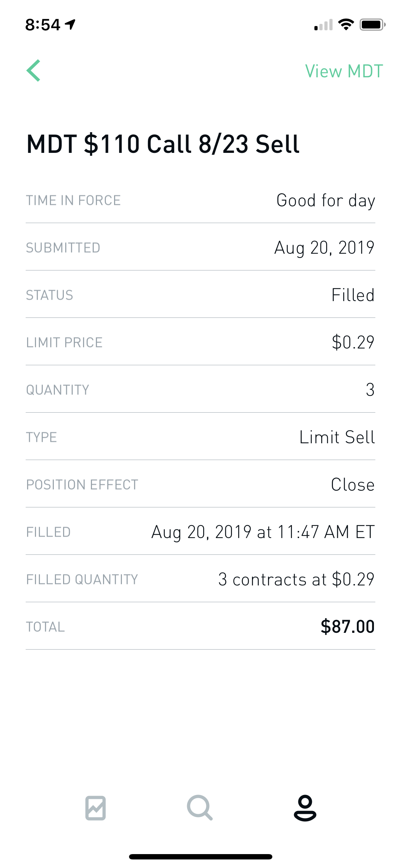Select the Position Effect Close value
This screenshot has width=401, height=868.
(x=353, y=485)
